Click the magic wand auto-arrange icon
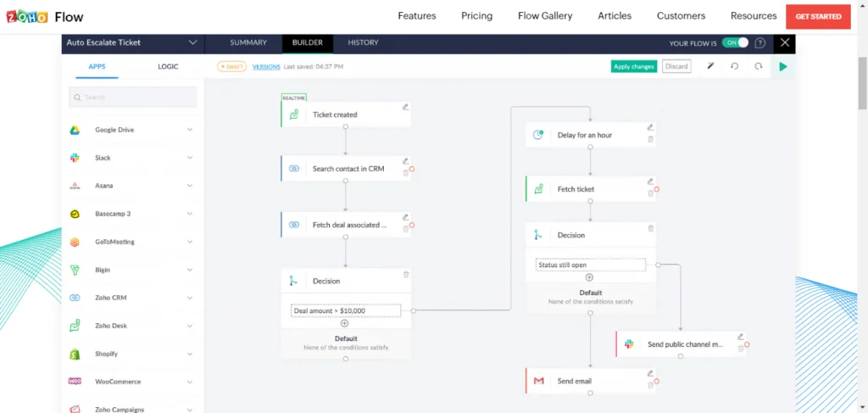 (711, 66)
